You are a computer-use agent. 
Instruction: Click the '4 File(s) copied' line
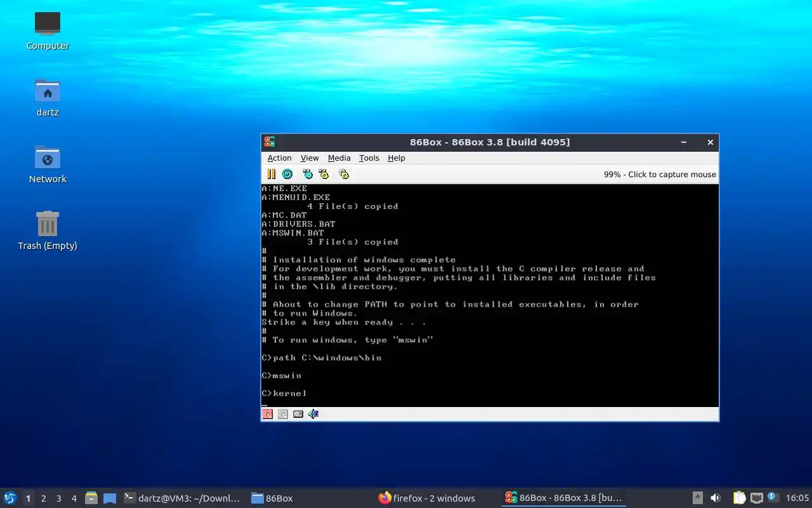tap(353, 206)
